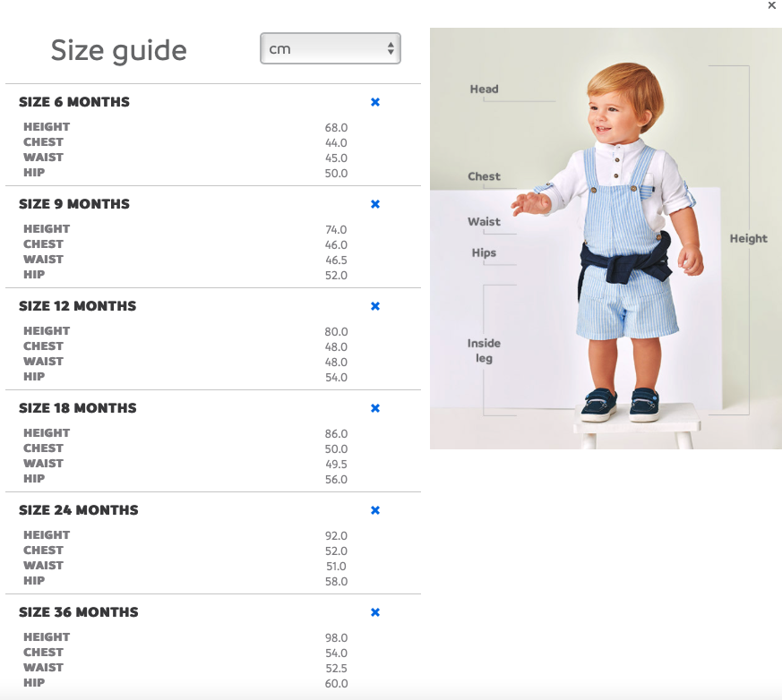Select waist value 45.0 for 6 months

(x=336, y=158)
